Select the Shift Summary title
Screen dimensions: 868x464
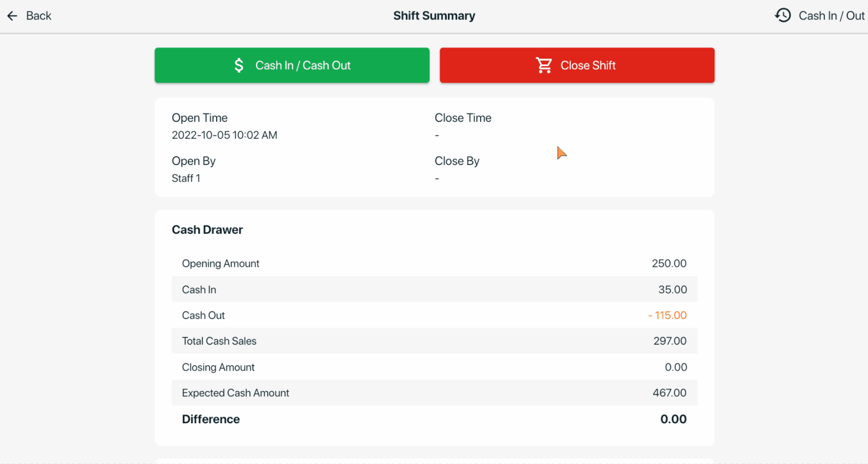coord(434,16)
